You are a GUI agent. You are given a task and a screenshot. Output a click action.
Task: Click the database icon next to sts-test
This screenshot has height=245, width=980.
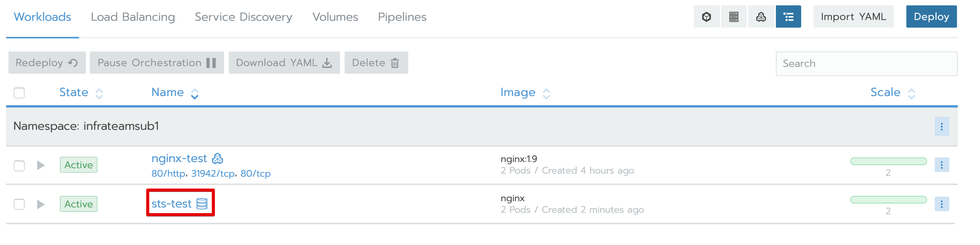pyautogui.click(x=202, y=204)
